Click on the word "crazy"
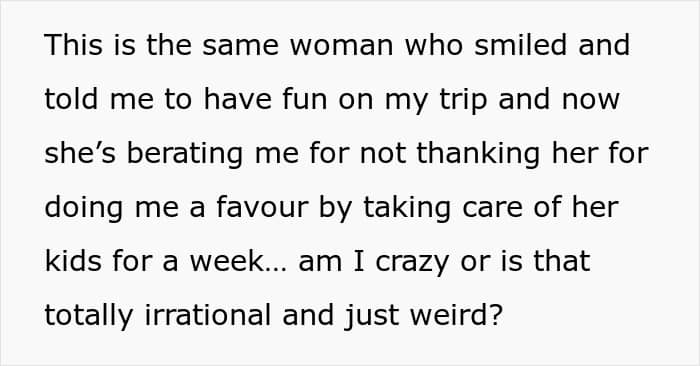 pyautogui.click(x=412, y=261)
